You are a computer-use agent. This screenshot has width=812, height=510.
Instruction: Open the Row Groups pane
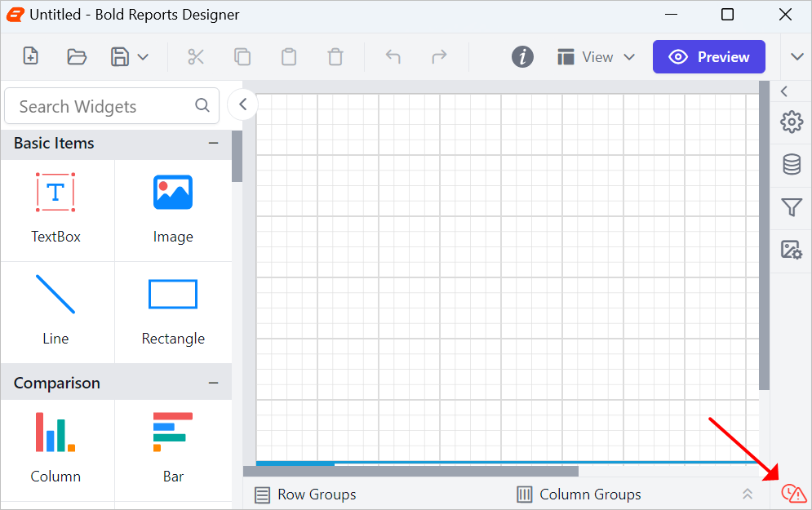305,495
